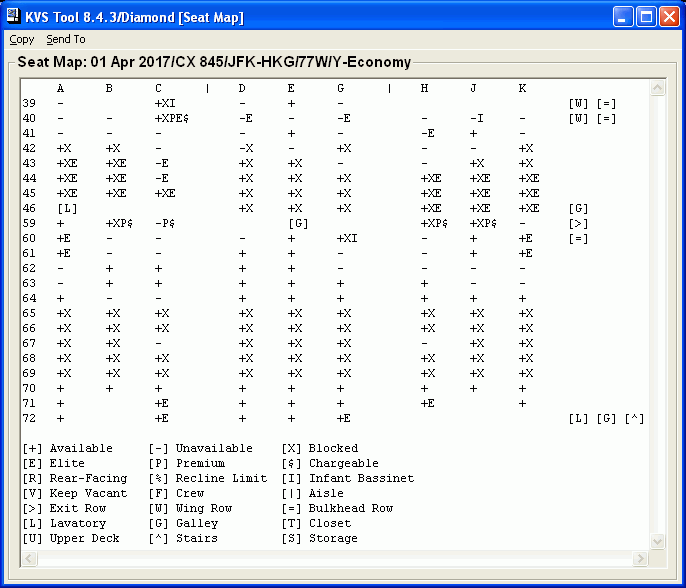686x588 pixels.
Task: Click the horizontal scrollbar left arrow
Action: (29, 558)
